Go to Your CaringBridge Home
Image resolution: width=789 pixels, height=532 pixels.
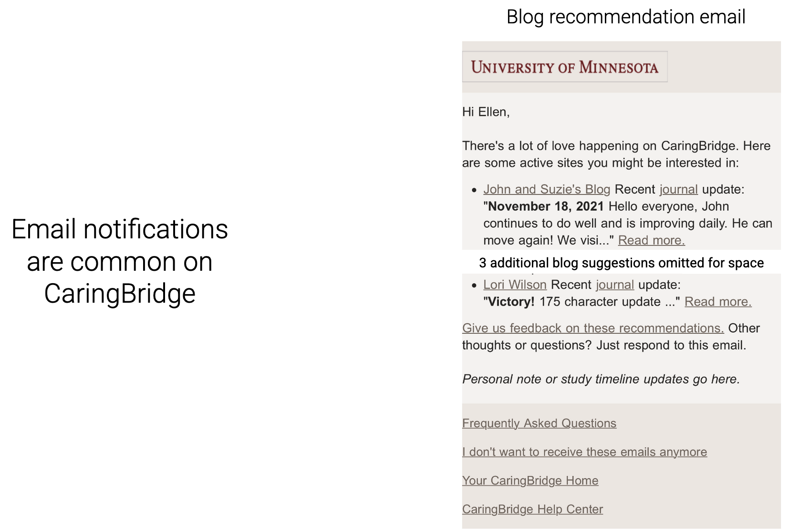point(530,481)
